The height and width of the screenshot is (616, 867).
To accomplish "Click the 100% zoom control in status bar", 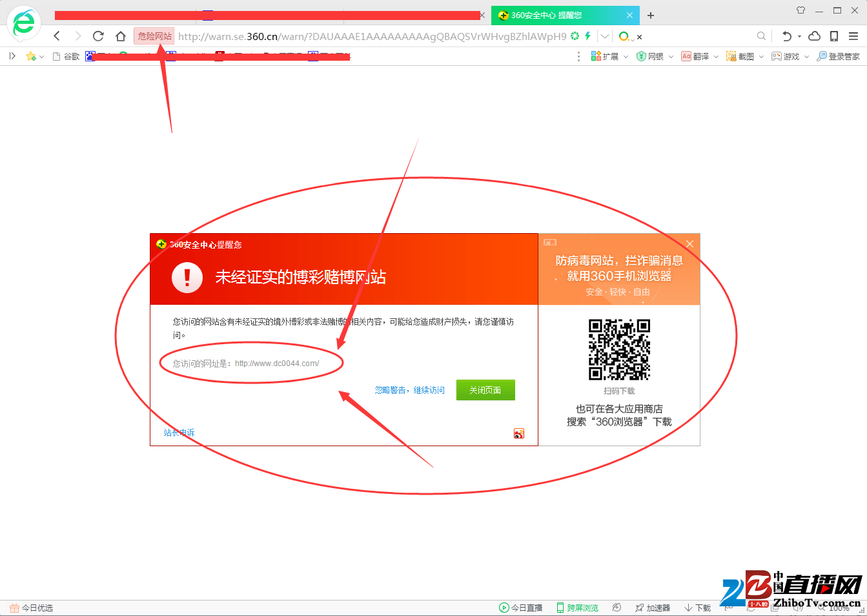I will click(x=839, y=608).
